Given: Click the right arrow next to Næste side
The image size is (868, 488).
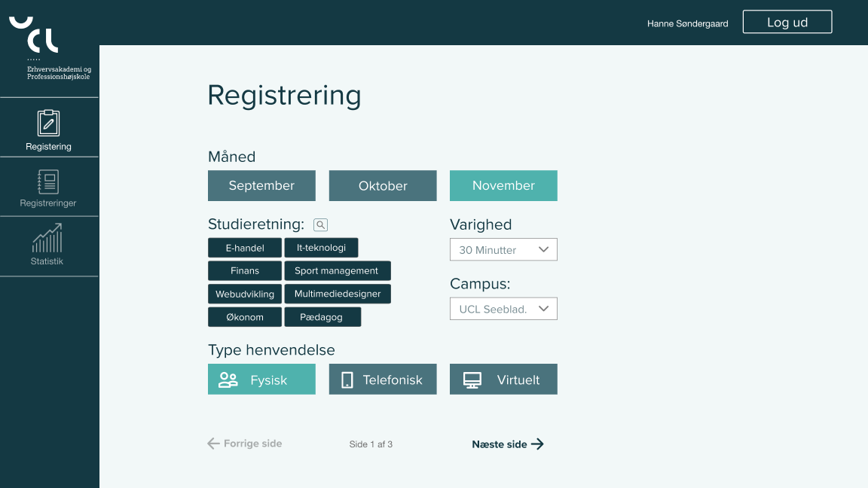Looking at the screenshot, I should pos(537,444).
